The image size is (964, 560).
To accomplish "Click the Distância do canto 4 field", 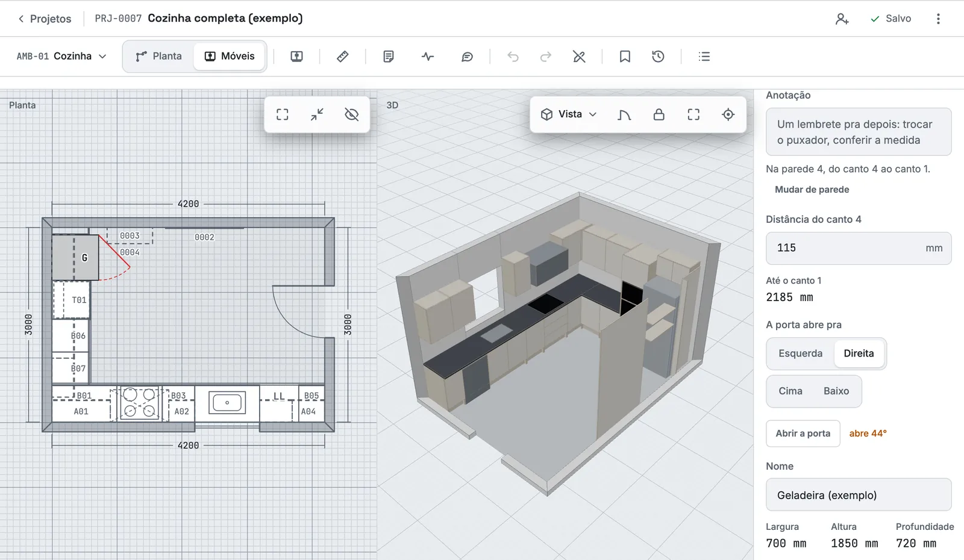I will click(859, 248).
